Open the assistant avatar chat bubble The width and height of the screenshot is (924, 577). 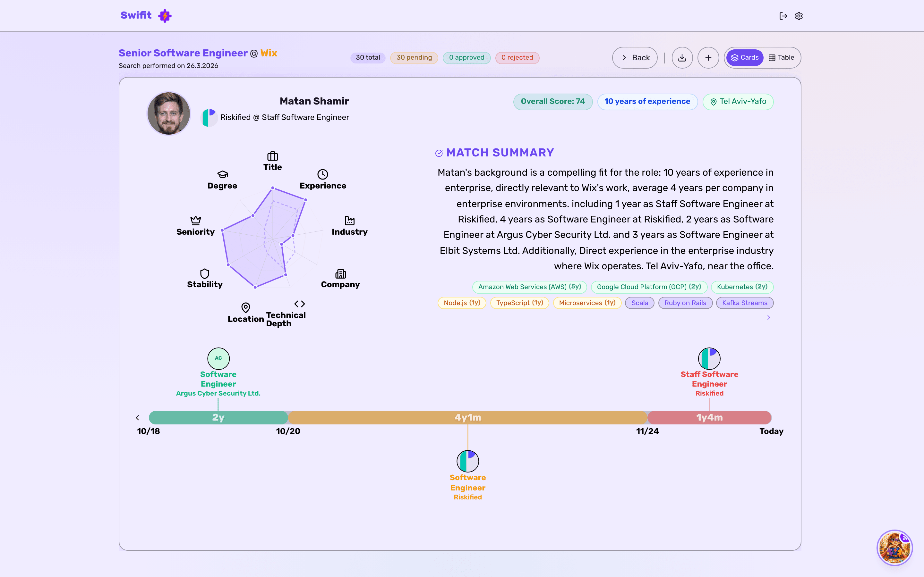(x=894, y=547)
